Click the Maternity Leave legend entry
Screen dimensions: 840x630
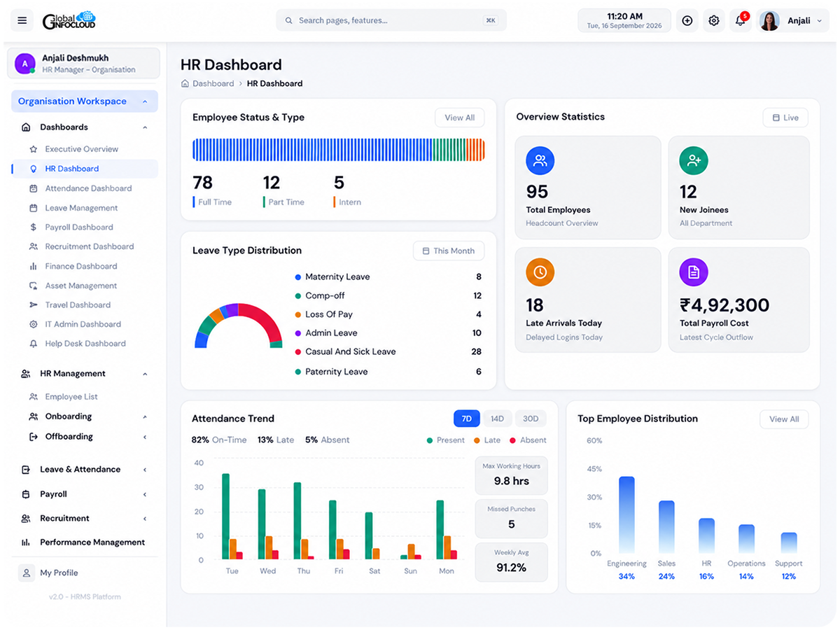click(388, 276)
